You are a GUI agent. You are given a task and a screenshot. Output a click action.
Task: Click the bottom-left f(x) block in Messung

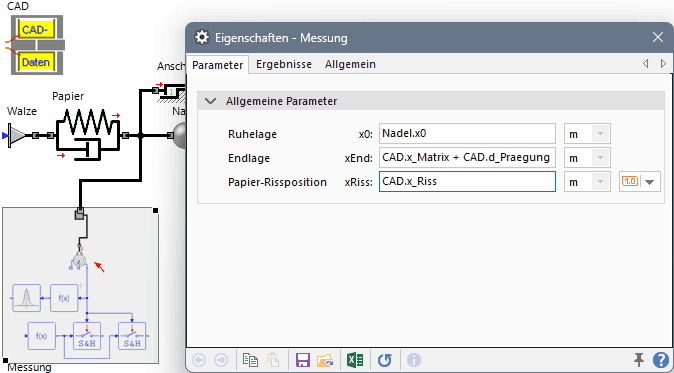[x=41, y=336]
